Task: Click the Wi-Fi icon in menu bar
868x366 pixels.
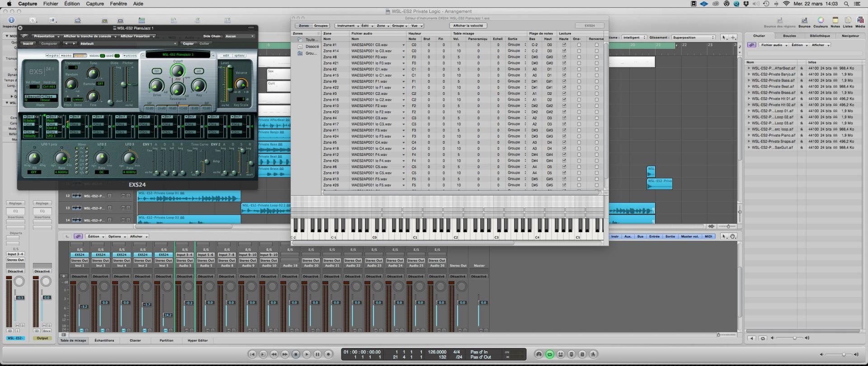Action: click(786, 4)
